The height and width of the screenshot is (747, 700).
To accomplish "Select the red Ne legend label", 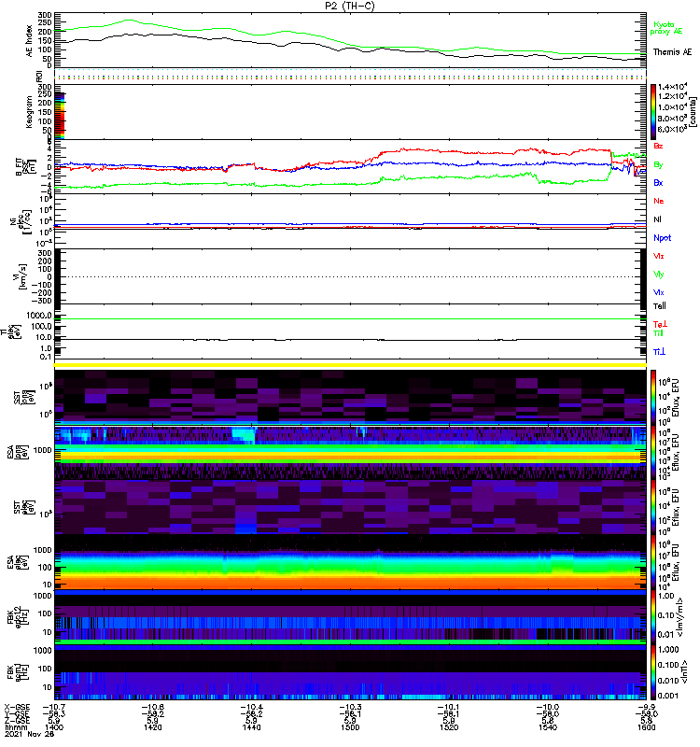I will (659, 201).
